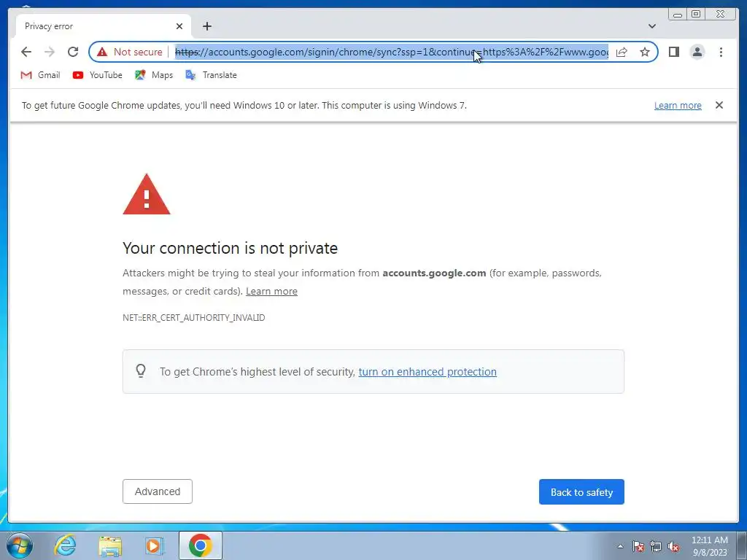Image resolution: width=747 pixels, height=560 pixels.
Task: Open the side panel icon
Action: (x=673, y=52)
